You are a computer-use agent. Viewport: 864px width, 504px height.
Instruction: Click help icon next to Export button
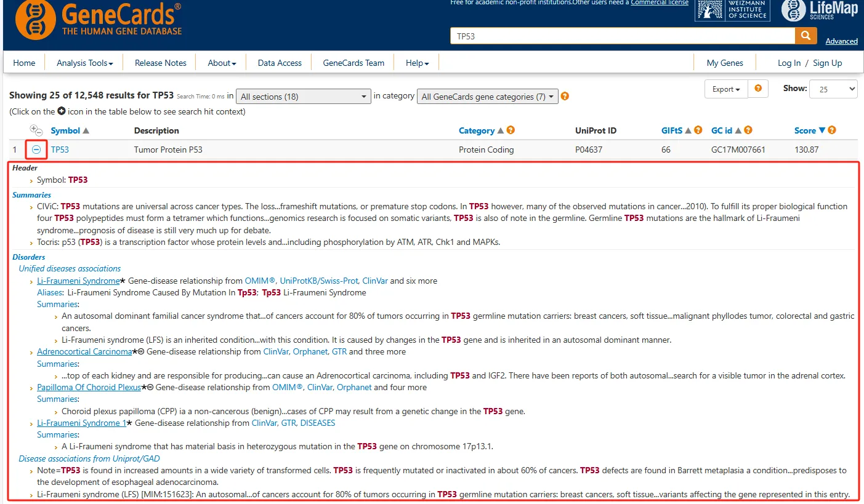[757, 89]
